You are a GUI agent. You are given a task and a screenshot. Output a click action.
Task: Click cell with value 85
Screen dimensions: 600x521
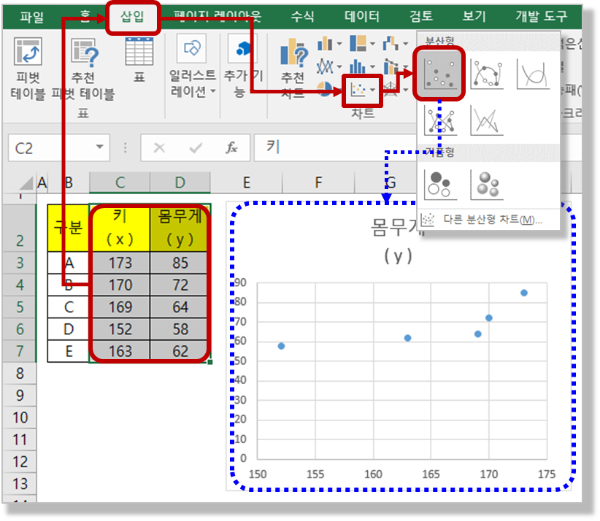[x=180, y=263]
